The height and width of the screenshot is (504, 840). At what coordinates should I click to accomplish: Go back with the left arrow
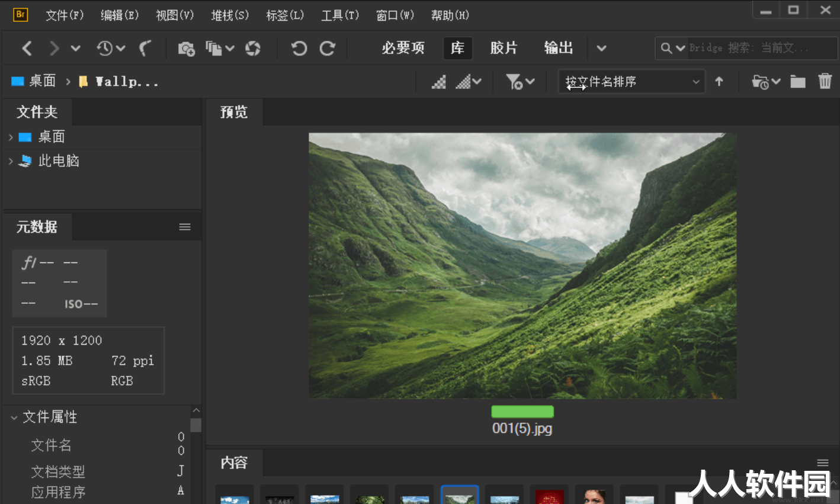[27, 49]
